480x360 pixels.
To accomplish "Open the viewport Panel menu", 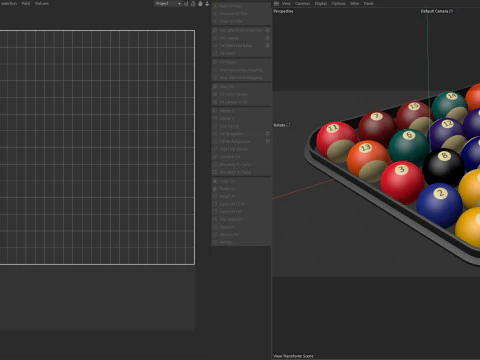I will 368,3.
